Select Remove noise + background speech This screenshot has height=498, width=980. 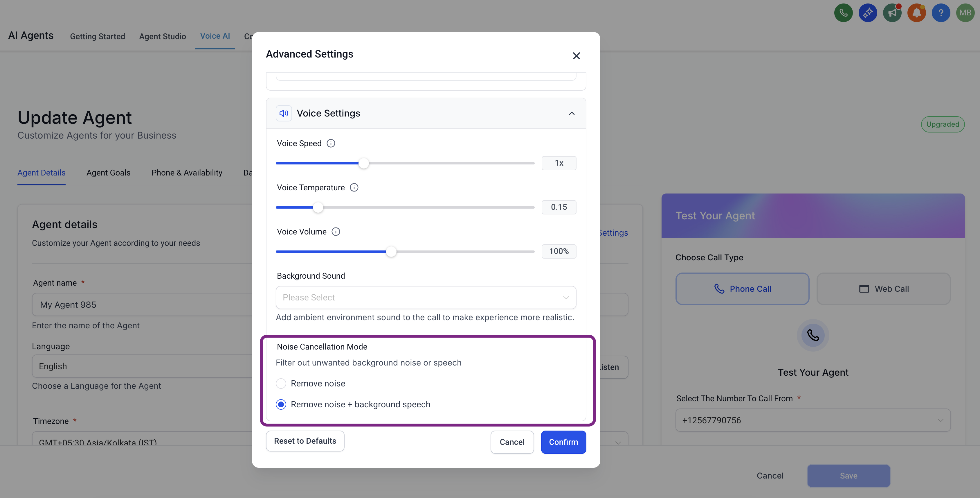281,404
